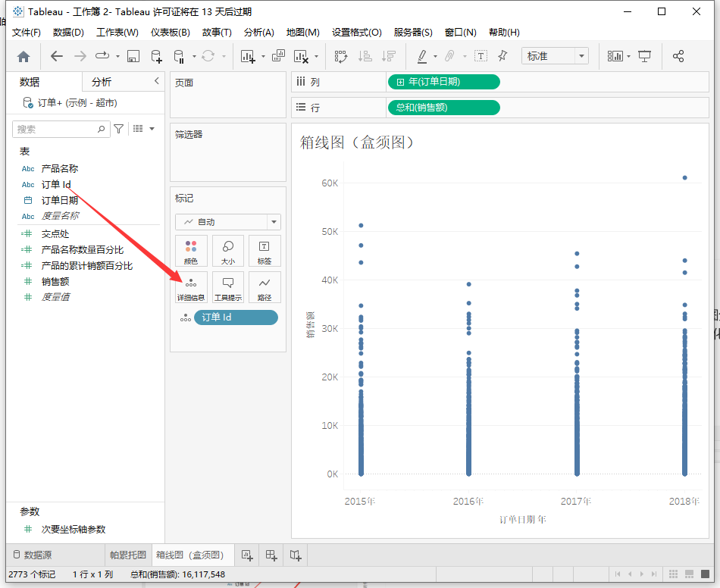Open the 工作表(W) menu
The width and height of the screenshot is (720, 588).
117,32
